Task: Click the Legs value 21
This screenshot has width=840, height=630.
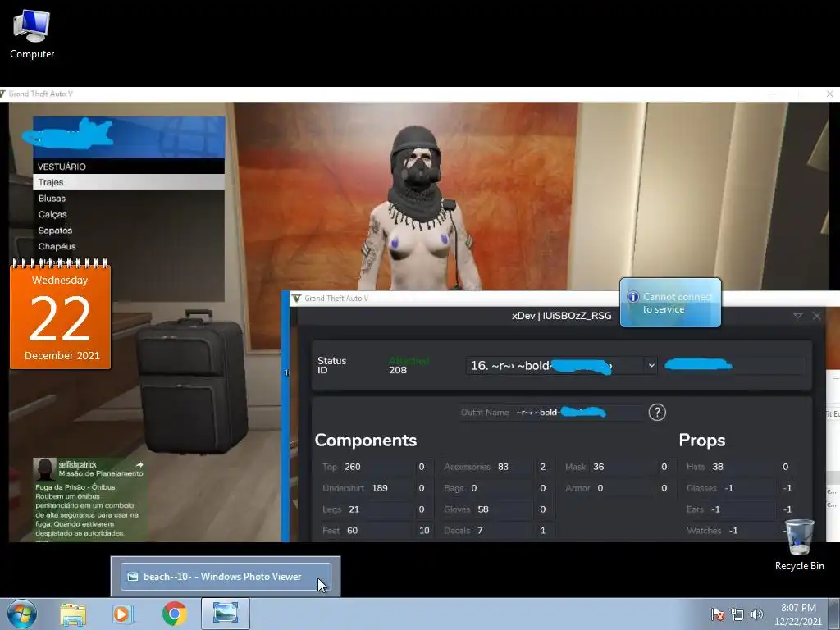Action: (x=354, y=509)
